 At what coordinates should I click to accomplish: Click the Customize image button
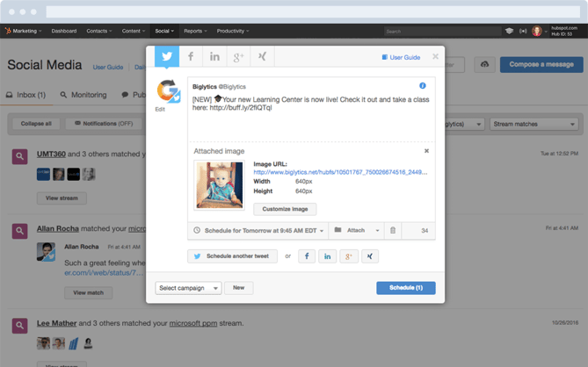pyautogui.click(x=285, y=209)
